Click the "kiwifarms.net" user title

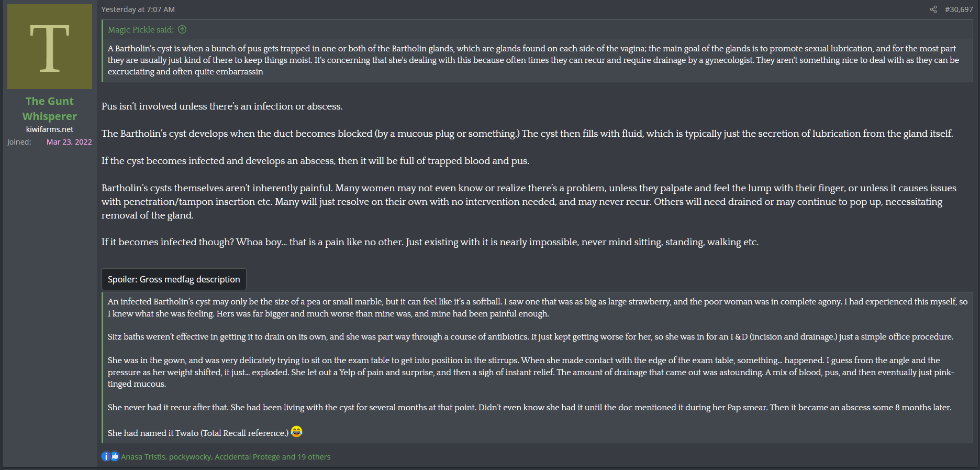pos(50,129)
